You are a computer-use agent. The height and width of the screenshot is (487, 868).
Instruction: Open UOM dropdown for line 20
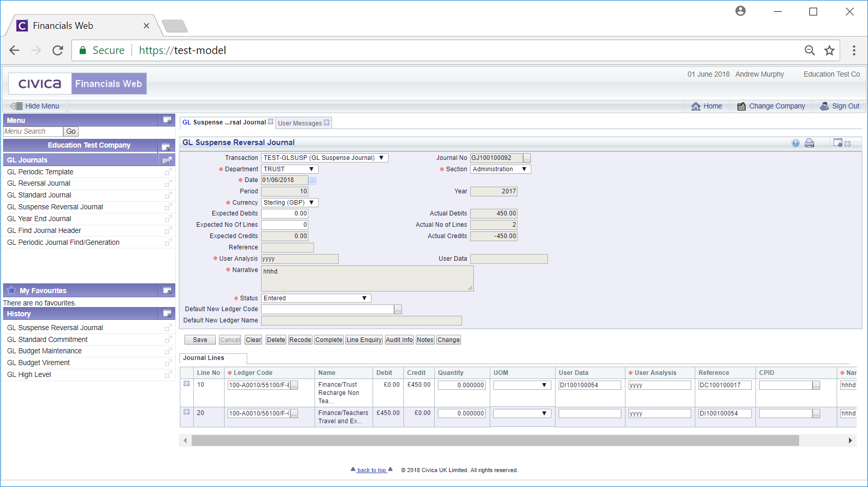point(522,413)
